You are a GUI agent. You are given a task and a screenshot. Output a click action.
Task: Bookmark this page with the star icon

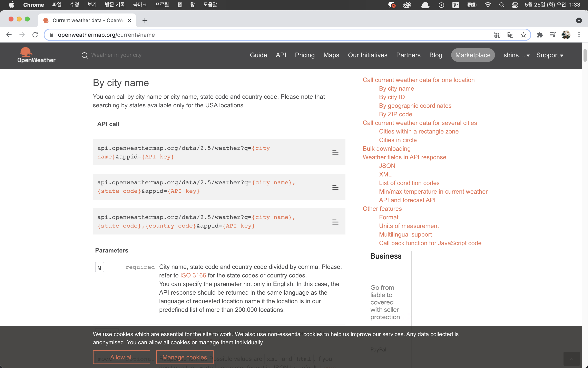[x=523, y=35]
